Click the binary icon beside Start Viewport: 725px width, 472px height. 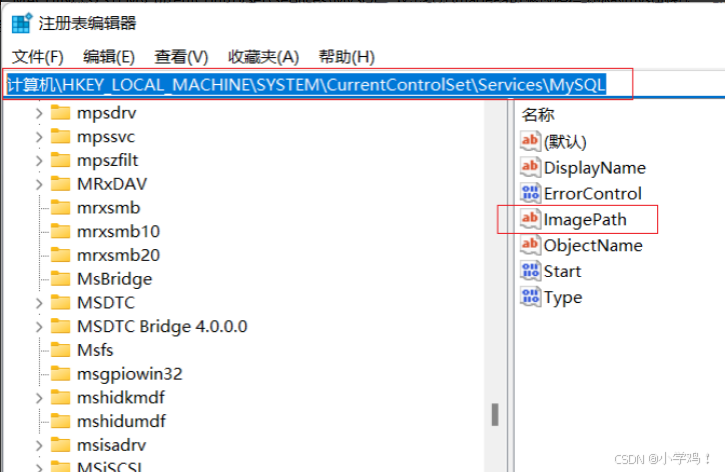point(530,270)
